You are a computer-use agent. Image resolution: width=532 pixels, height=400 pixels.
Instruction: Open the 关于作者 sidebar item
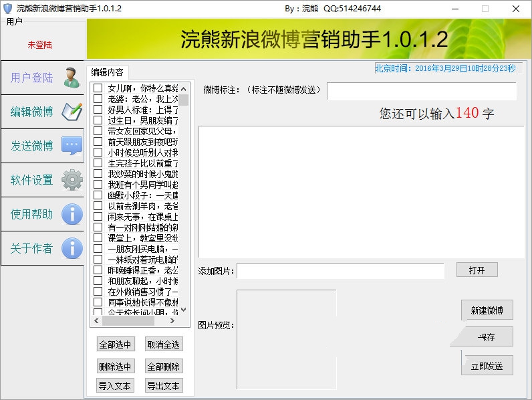tap(42, 248)
